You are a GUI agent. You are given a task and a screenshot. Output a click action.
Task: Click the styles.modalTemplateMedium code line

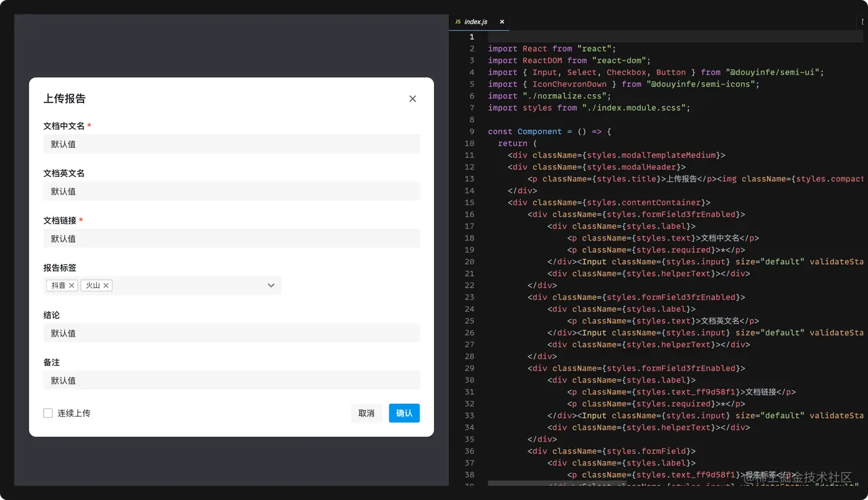pyautogui.click(x=616, y=155)
